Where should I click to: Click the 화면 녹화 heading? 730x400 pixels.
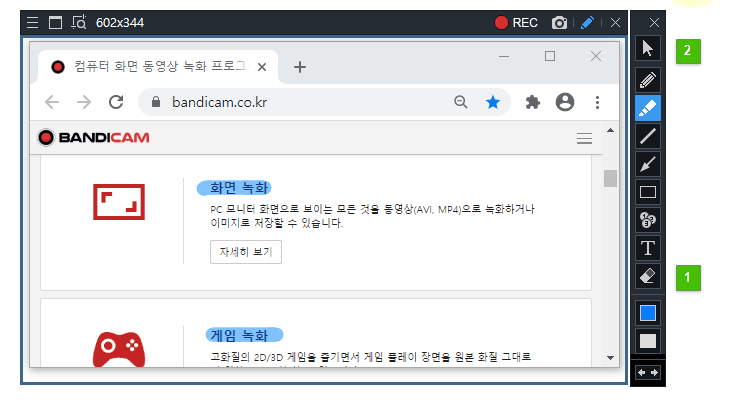pyautogui.click(x=239, y=188)
